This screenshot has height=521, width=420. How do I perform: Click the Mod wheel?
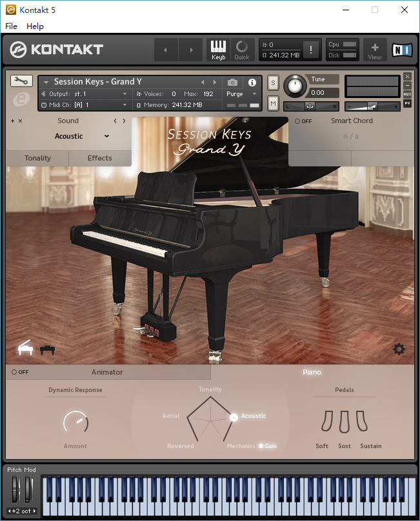point(28,489)
